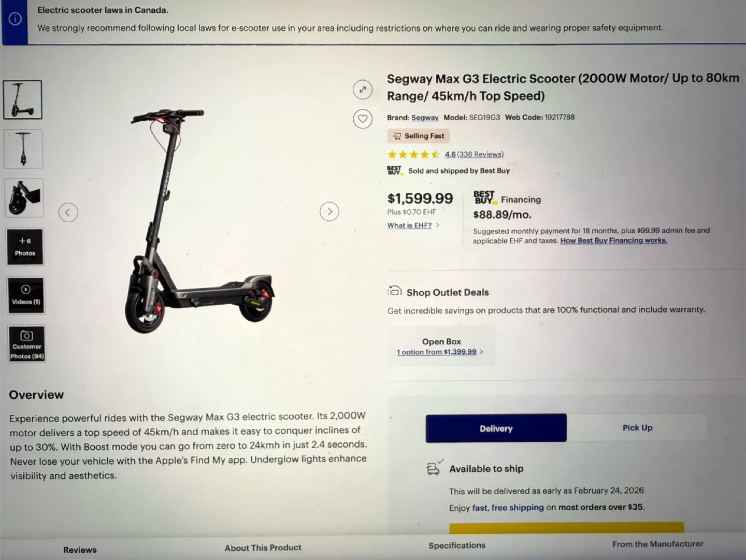Image resolution: width=746 pixels, height=560 pixels.
Task: Open How Best Buy Financing works link
Action: (613, 240)
